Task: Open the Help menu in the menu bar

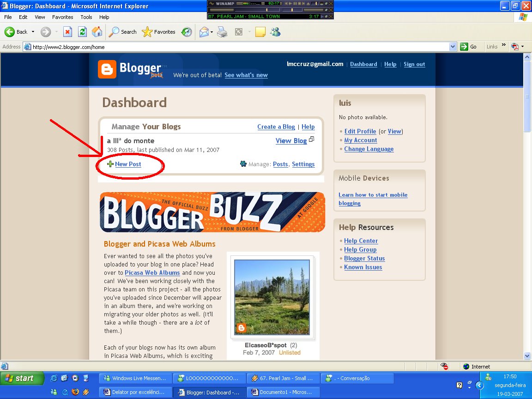Action: click(104, 17)
